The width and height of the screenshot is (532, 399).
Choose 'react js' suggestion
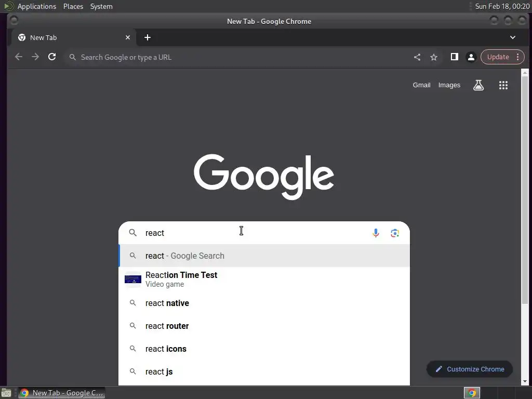coord(264,371)
